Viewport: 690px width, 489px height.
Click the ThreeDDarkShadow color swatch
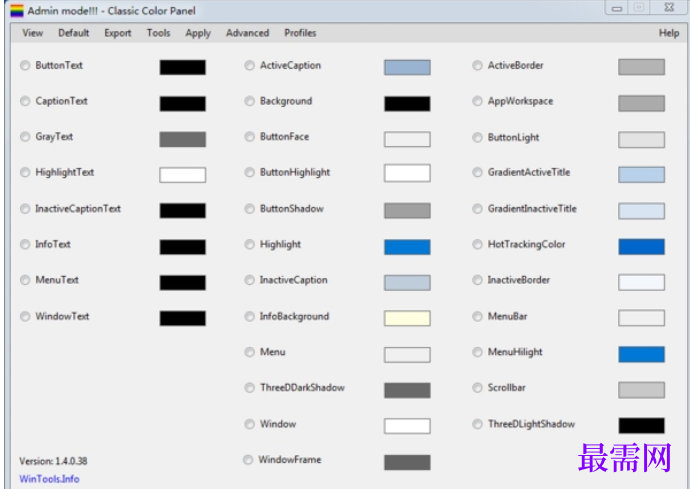(407, 390)
